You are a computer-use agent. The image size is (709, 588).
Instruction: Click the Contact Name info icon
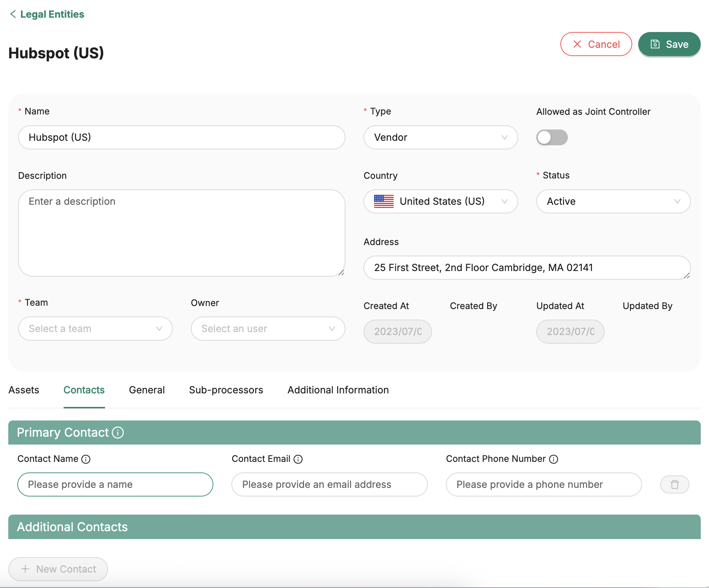pyautogui.click(x=86, y=459)
